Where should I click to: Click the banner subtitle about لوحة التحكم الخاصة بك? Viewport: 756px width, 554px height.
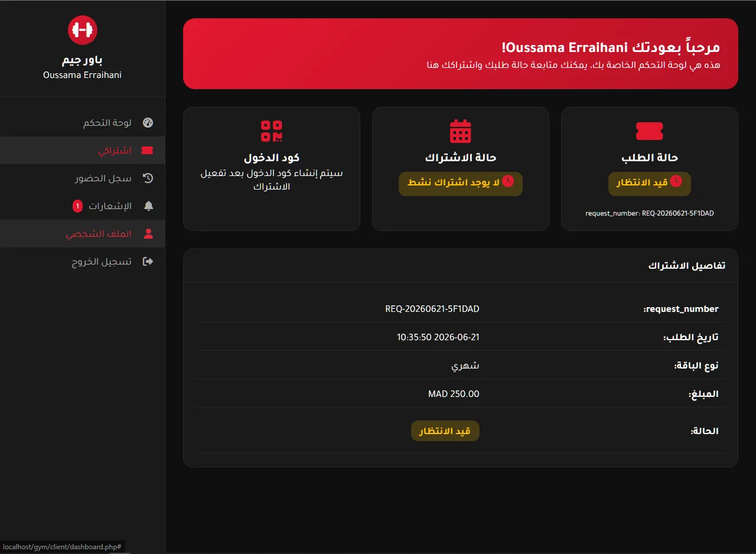coord(573,65)
